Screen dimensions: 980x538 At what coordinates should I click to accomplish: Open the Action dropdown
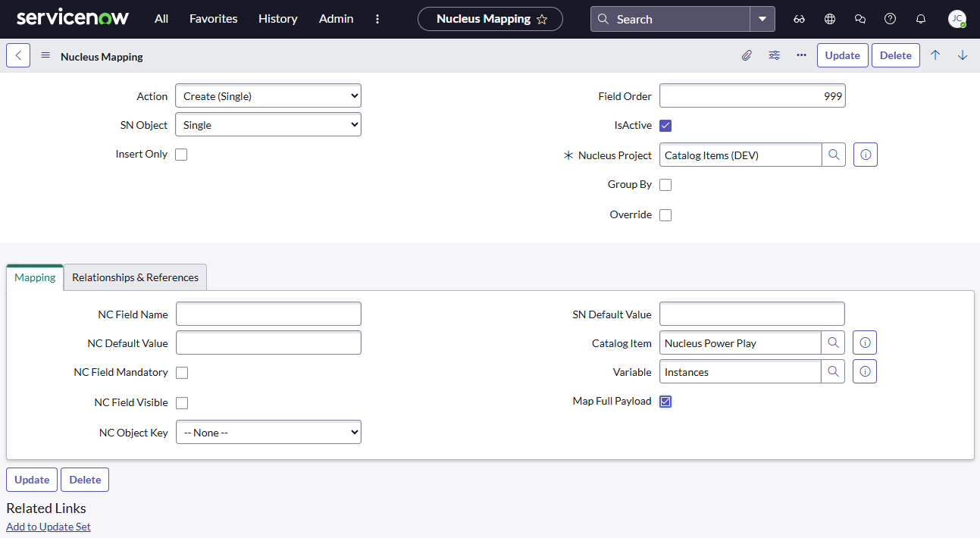268,96
